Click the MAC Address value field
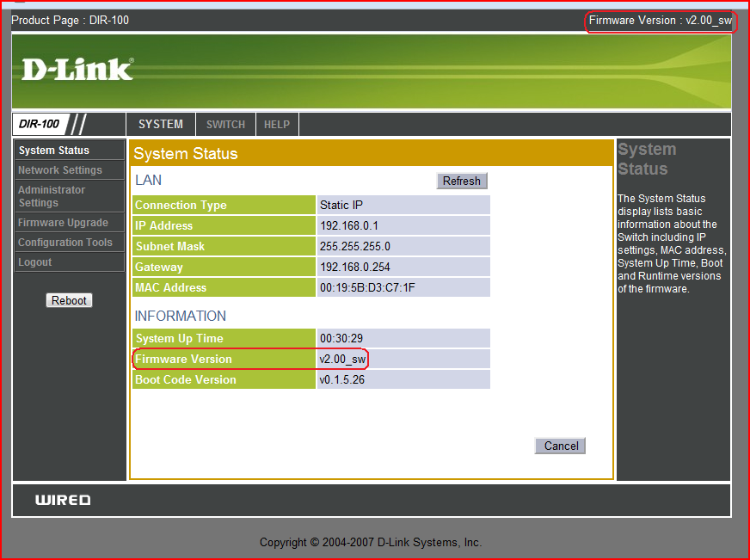 pos(367,288)
